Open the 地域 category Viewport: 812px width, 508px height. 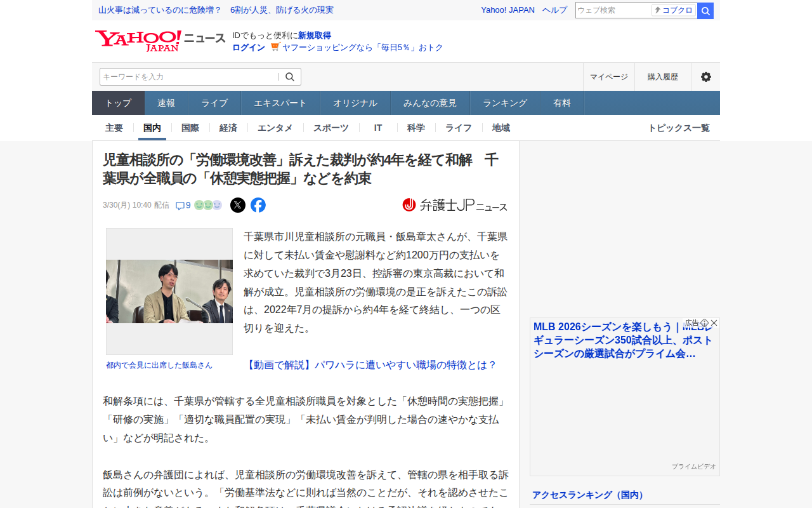click(x=501, y=128)
